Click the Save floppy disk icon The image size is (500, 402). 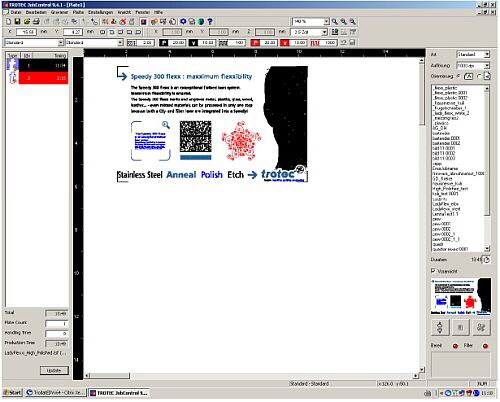pos(17,22)
